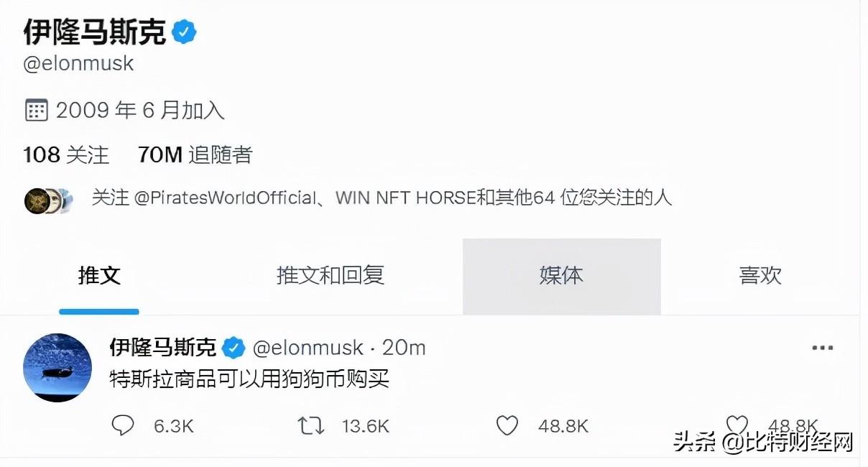This screenshot has width=868, height=467.
Task: Open the tweet author's avatar image
Action: click(x=58, y=368)
